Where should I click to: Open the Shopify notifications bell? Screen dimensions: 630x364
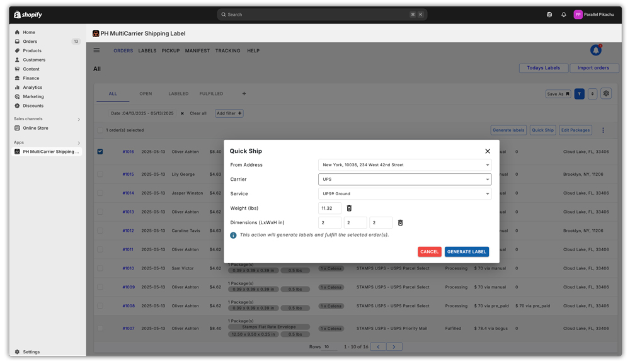coord(564,14)
